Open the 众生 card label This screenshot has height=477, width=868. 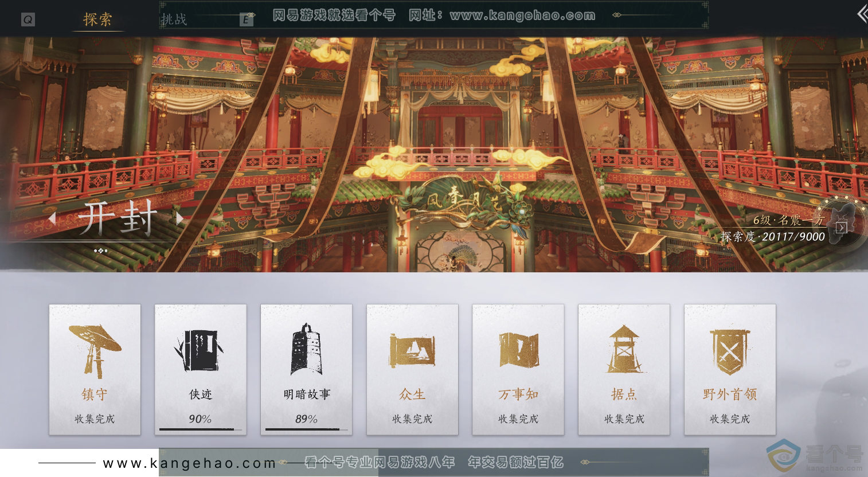[412, 394]
